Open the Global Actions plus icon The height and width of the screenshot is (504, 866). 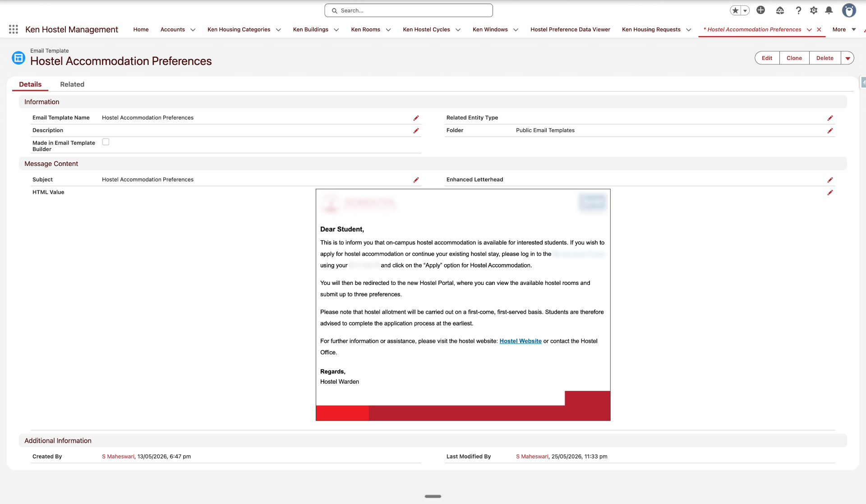tap(760, 10)
